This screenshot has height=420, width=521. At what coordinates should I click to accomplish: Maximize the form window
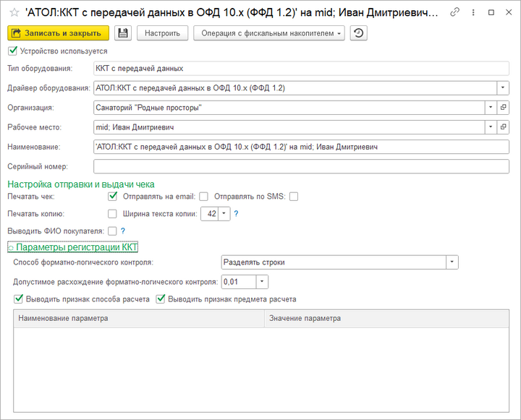[491, 12]
